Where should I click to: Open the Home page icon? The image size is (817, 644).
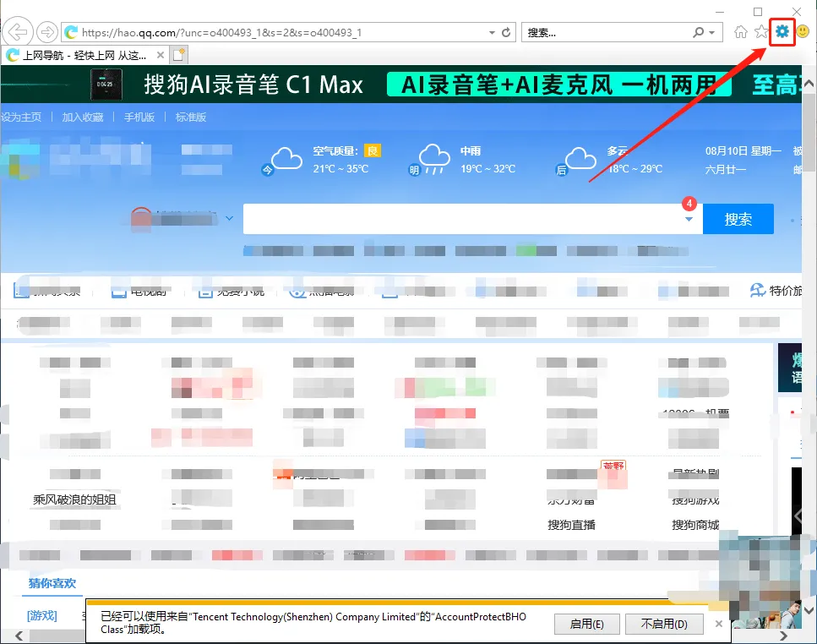[x=740, y=32]
